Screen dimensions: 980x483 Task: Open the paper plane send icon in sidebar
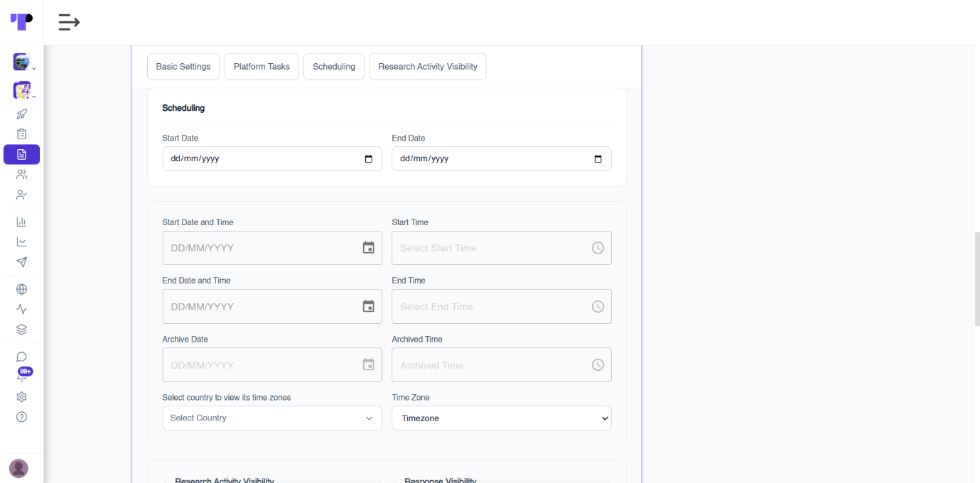point(21,262)
